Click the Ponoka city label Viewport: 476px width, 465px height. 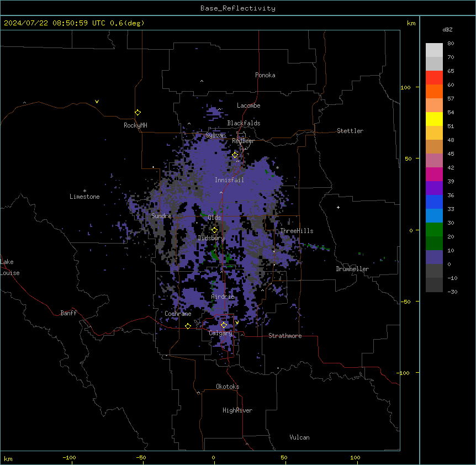pos(265,75)
